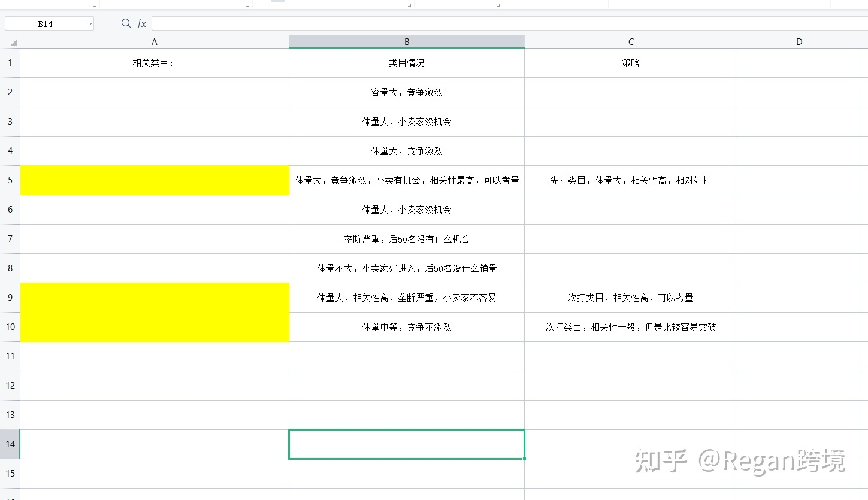
Task: Click the yellow highlighted cell A5
Action: tap(154, 180)
